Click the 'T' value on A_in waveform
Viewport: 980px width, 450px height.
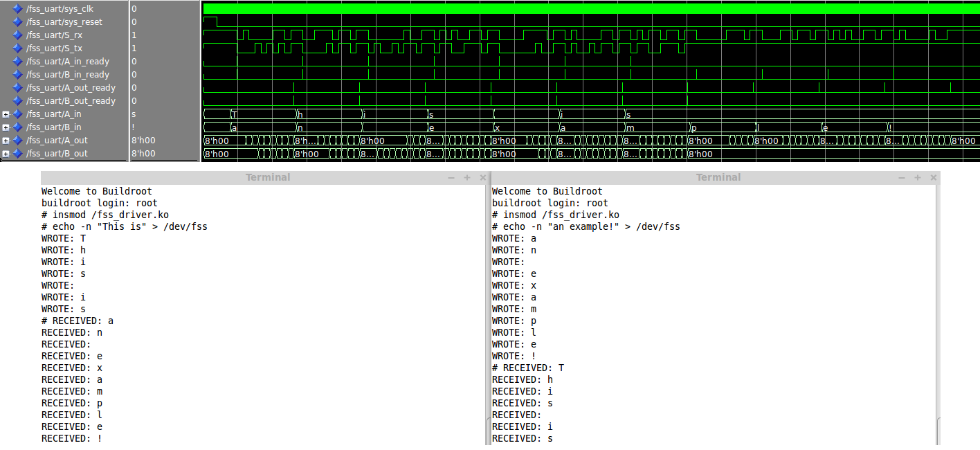(234, 114)
